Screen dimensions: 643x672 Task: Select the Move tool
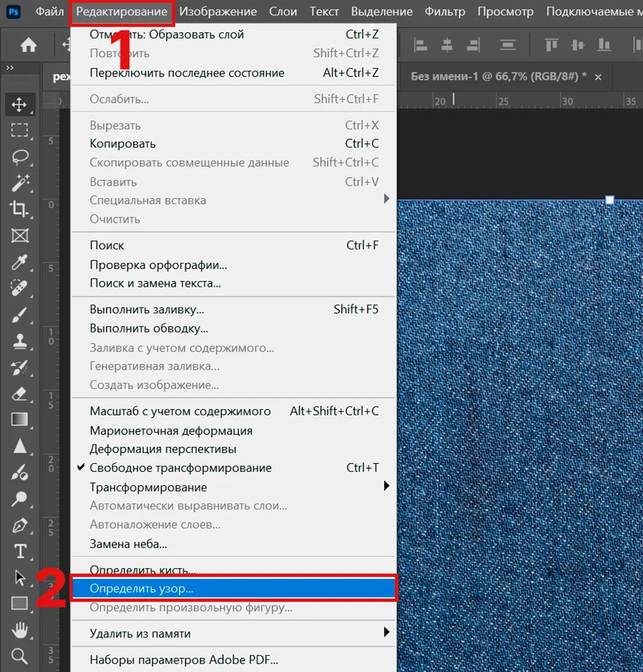coord(19,105)
